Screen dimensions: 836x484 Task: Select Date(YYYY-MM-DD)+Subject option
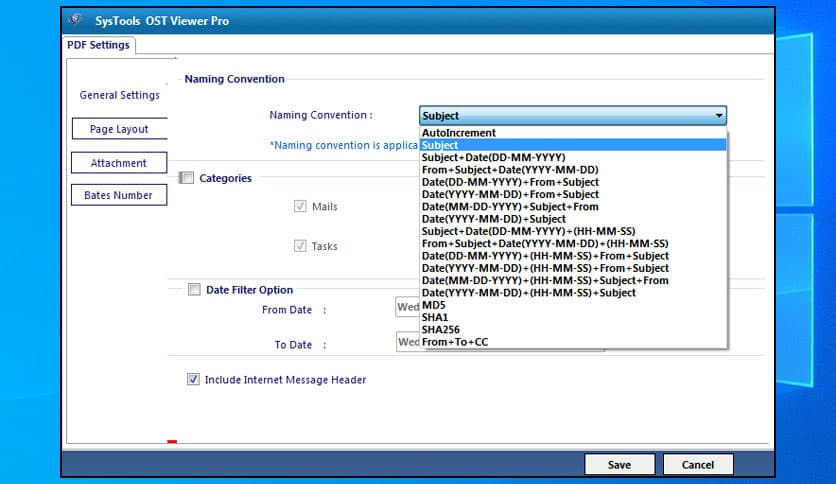pyautogui.click(x=573, y=219)
